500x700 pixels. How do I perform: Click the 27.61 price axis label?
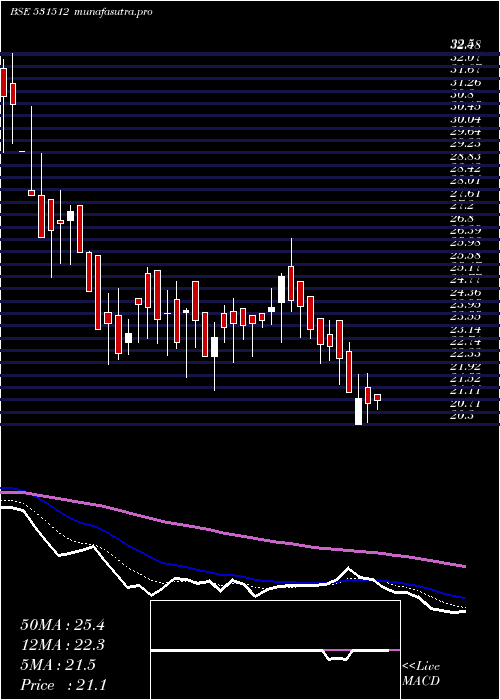(465, 194)
